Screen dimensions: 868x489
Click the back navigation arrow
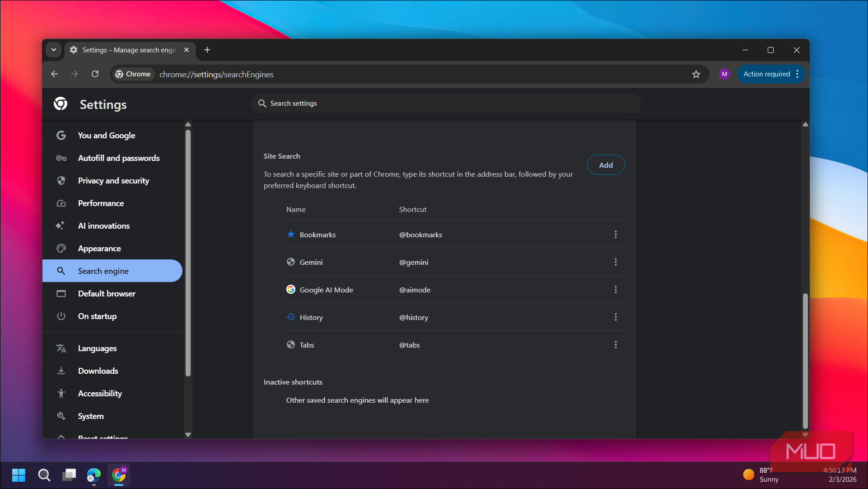(x=55, y=74)
